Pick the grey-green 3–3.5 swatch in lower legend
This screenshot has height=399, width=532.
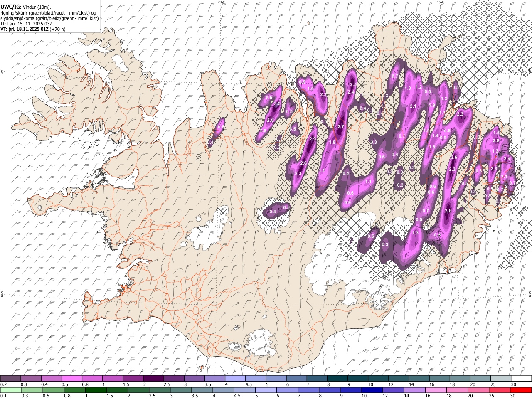point(180,390)
